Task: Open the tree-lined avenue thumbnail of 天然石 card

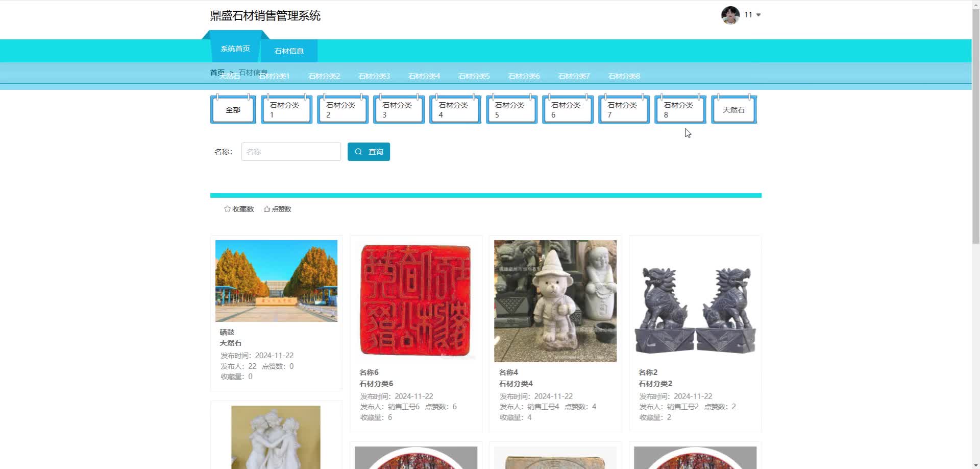Action: pos(276,281)
